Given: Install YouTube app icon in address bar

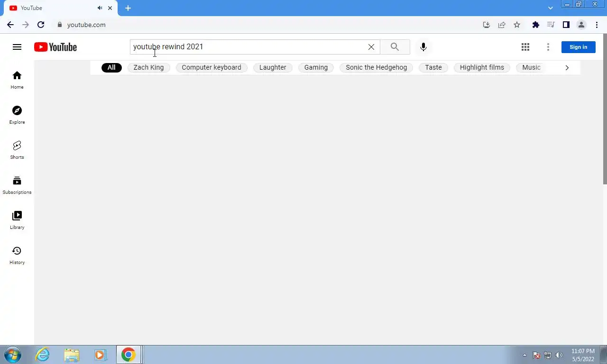Looking at the screenshot, I should click(487, 25).
